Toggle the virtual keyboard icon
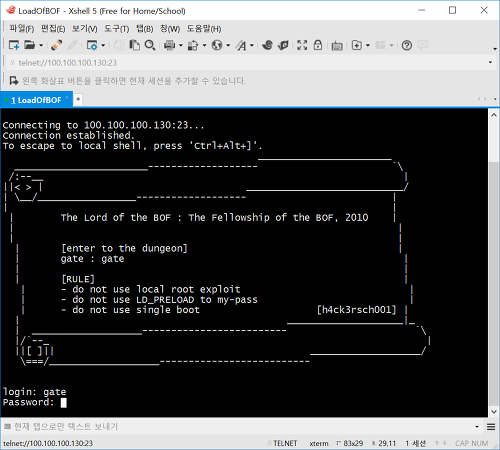The image size is (500, 450). point(337,45)
